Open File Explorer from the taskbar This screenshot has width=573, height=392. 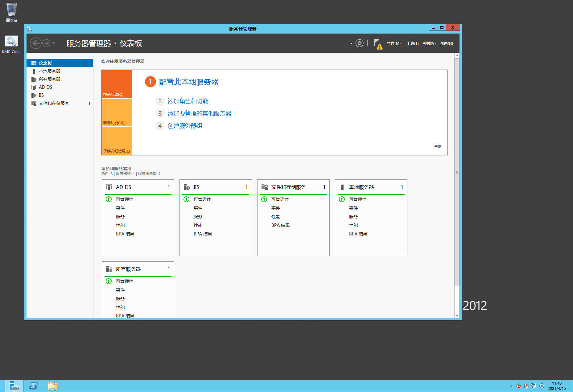[x=52, y=386]
